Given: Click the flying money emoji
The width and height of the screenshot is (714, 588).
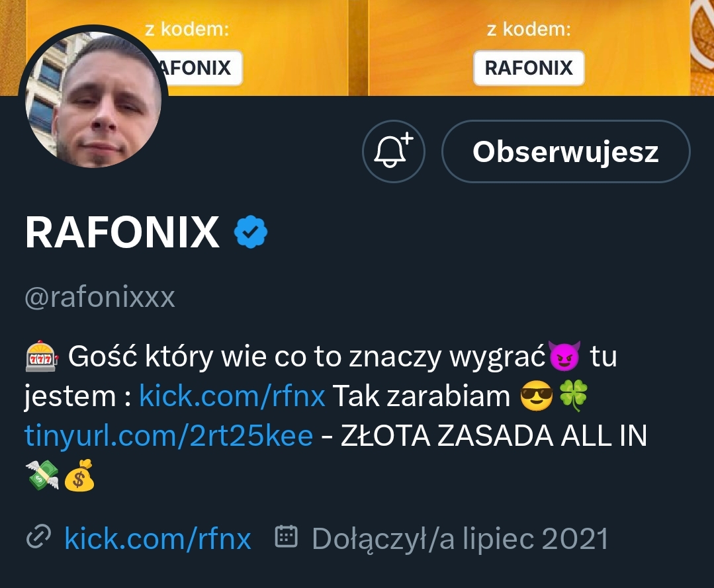Looking at the screenshot, I should click(42, 475).
